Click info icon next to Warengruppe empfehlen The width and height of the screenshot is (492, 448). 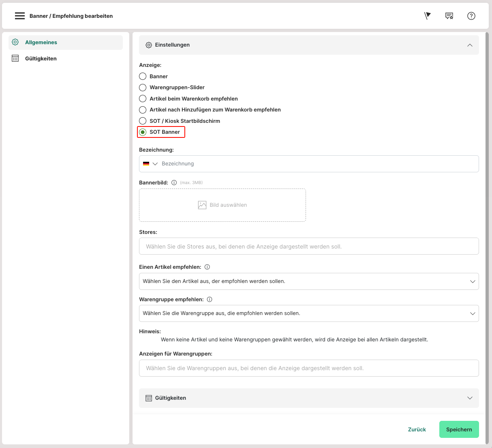point(210,299)
